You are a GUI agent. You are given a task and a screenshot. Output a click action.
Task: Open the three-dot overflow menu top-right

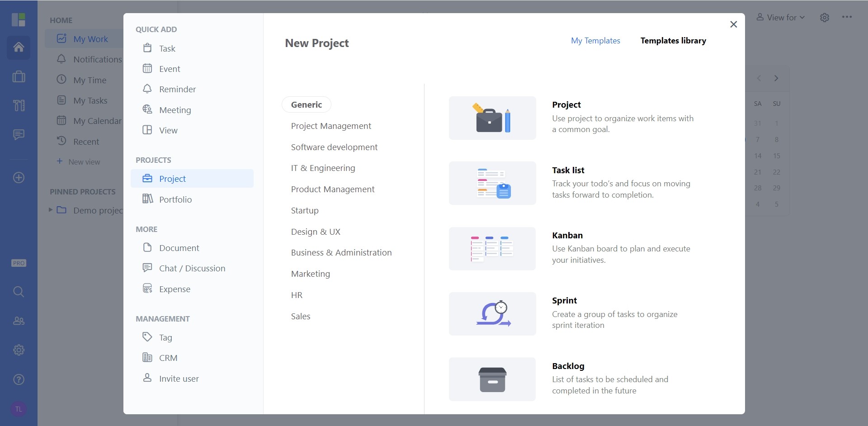[x=847, y=17]
